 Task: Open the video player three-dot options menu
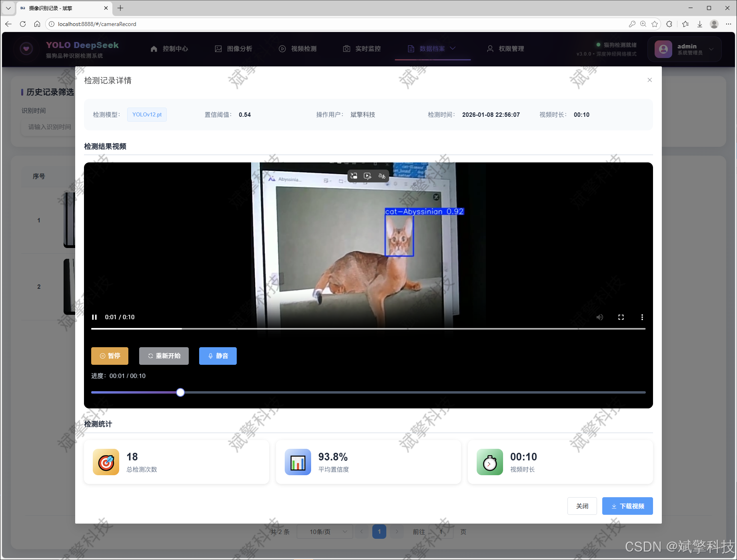[x=642, y=317]
